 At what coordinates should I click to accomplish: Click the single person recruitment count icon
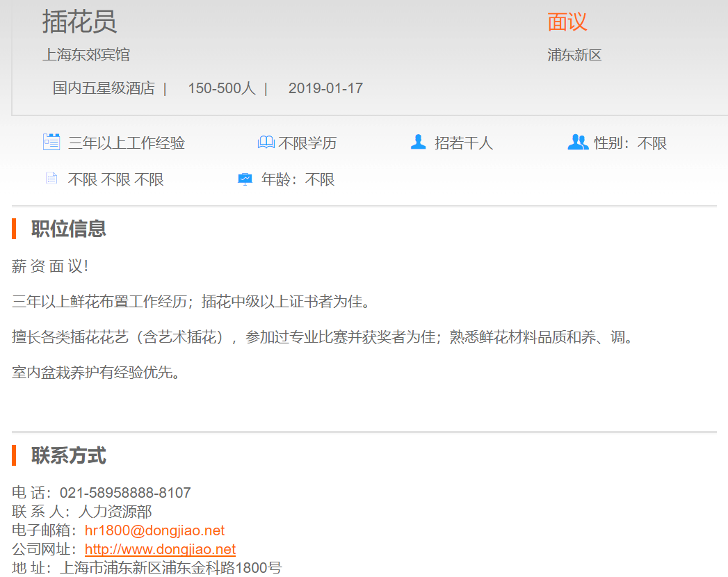tap(418, 143)
